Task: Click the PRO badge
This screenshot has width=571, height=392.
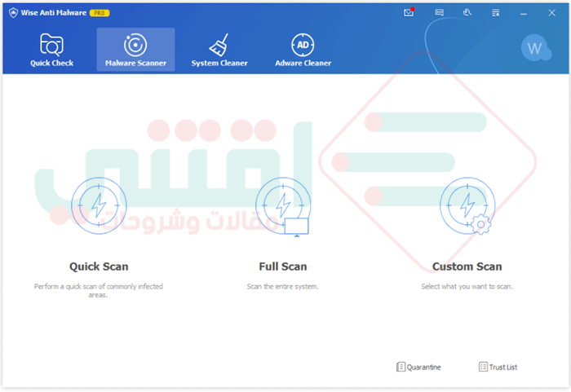Action: click(100, 13)
